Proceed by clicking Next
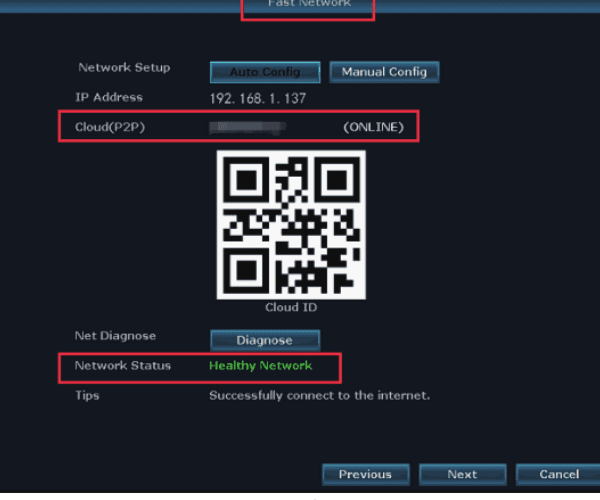This screenshot has height=500, width=600. coord(462,474)
